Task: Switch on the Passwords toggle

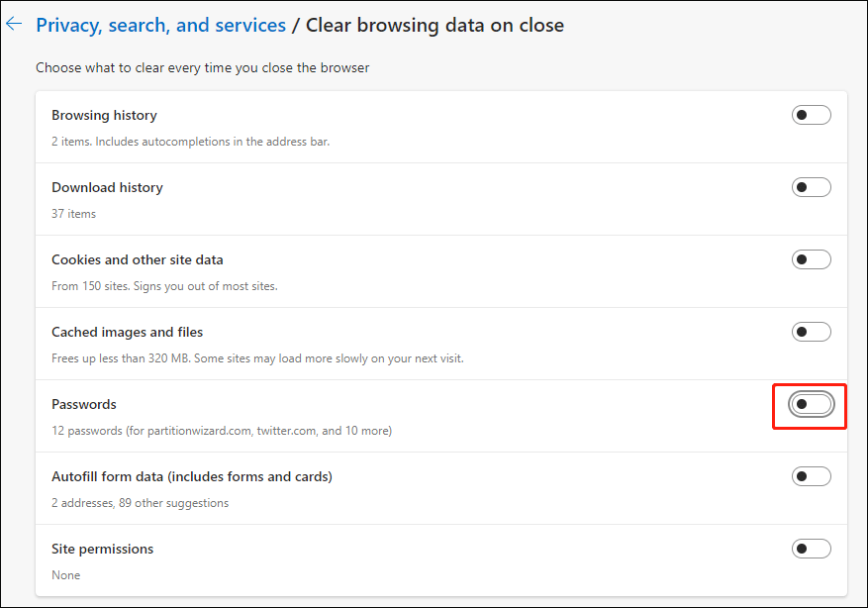Action: coord(809,403)
